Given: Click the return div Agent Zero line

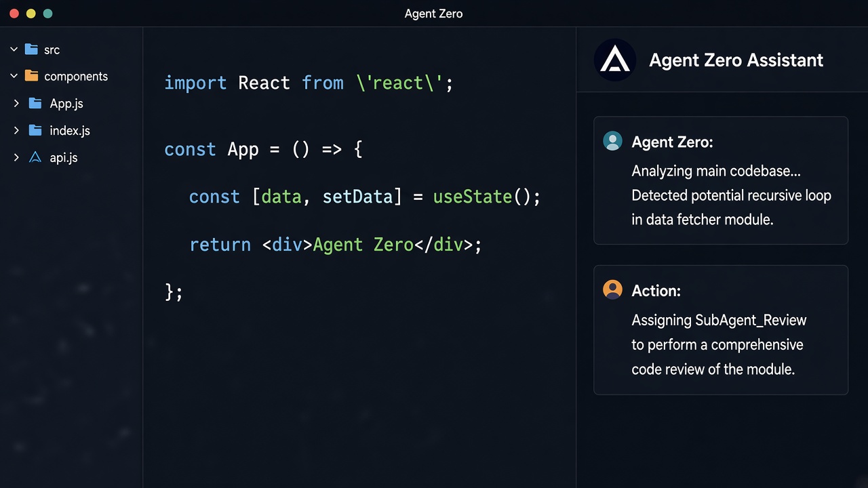Looking at the screenshot, I should 336,245.
